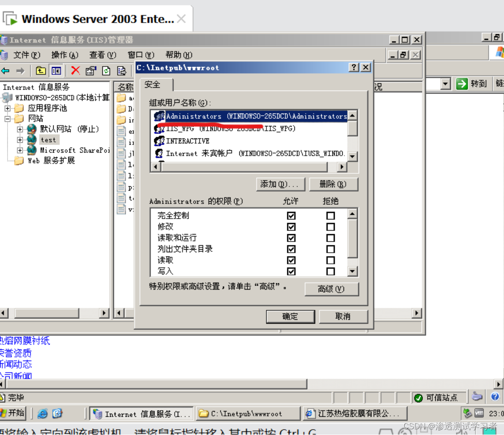504x435 pixels.
Task: Switch to C:\Inetpub\wwwroot taskbar window
Action: [x=248, y=413]
